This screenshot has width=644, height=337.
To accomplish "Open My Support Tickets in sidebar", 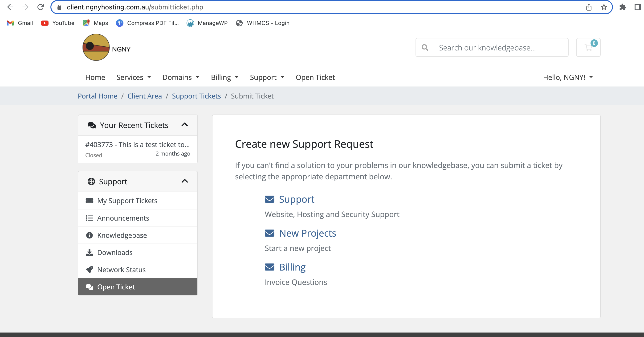I will pyautogui.click(x=138, y=201).
